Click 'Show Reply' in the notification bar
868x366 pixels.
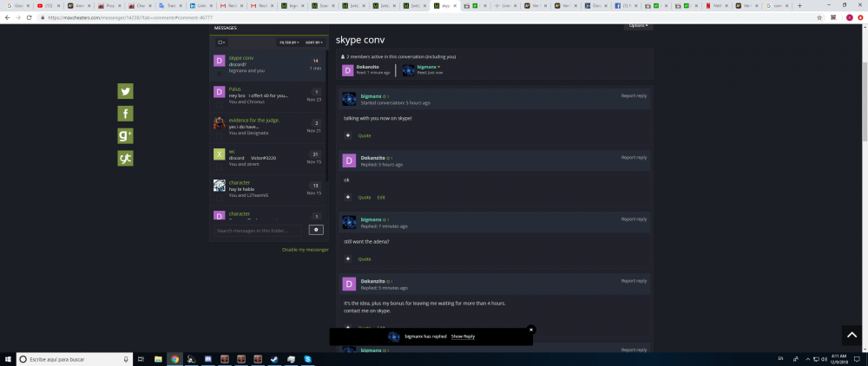[463, 337]
